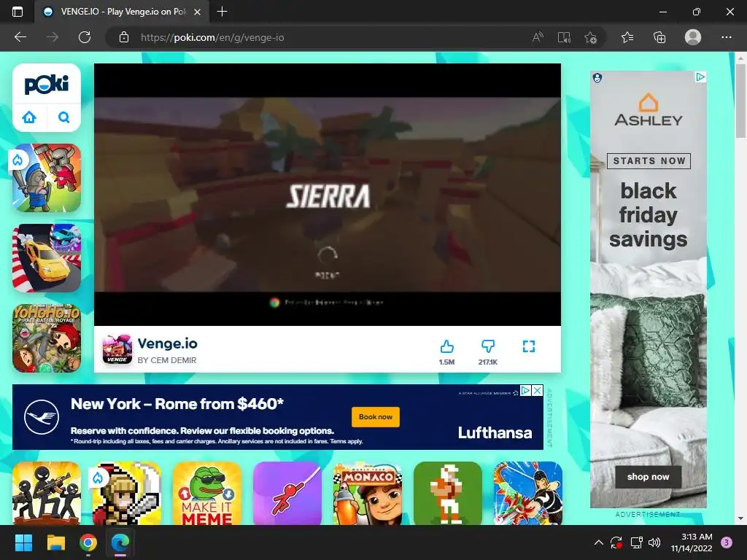This screenshot has height=560, width=747.
Task: Open notification center badge
Action: tap(727, 542)
